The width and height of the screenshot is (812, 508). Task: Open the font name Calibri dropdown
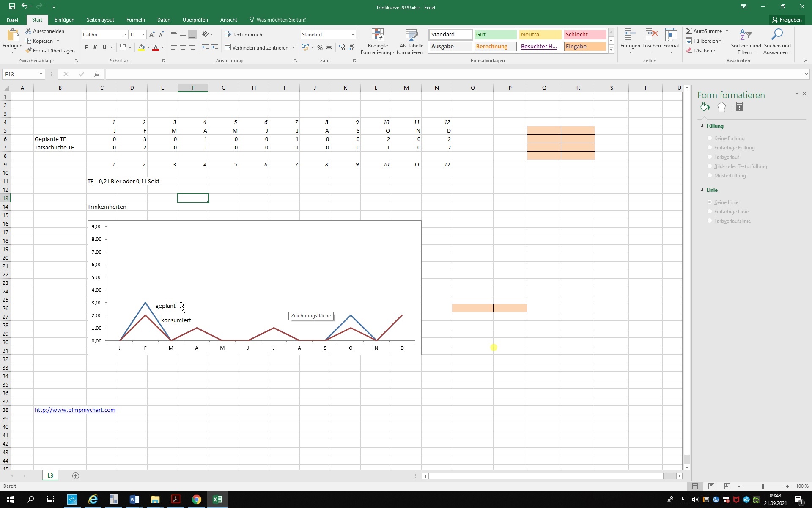[x=125, y=34]
